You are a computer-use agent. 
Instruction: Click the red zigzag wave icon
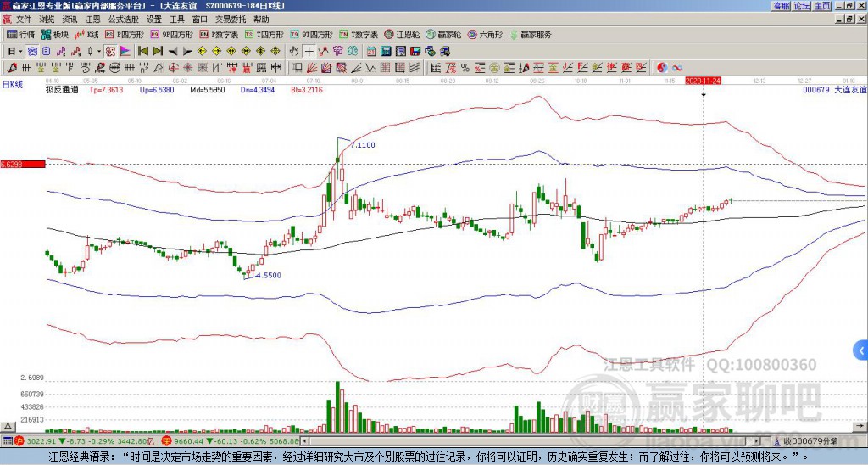pyautogui.click(x=323, y=52)
